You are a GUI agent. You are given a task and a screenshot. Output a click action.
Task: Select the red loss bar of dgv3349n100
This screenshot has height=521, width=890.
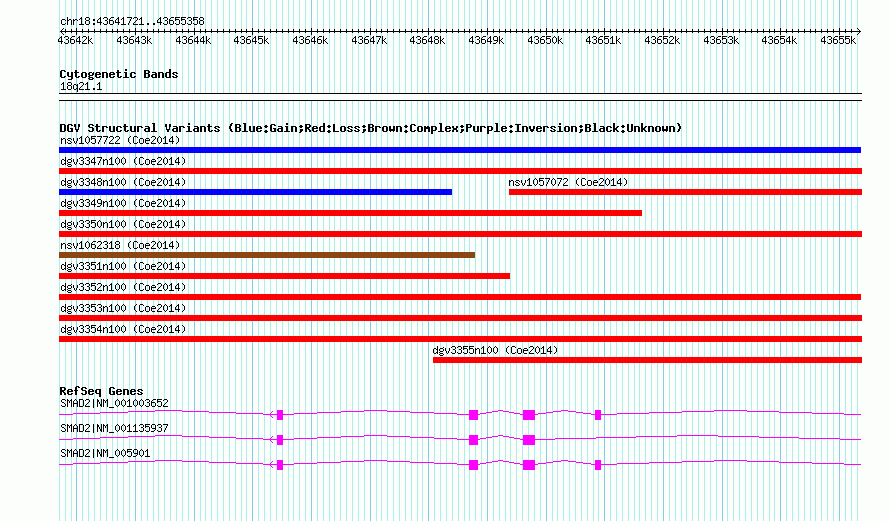tap(350, 213)
